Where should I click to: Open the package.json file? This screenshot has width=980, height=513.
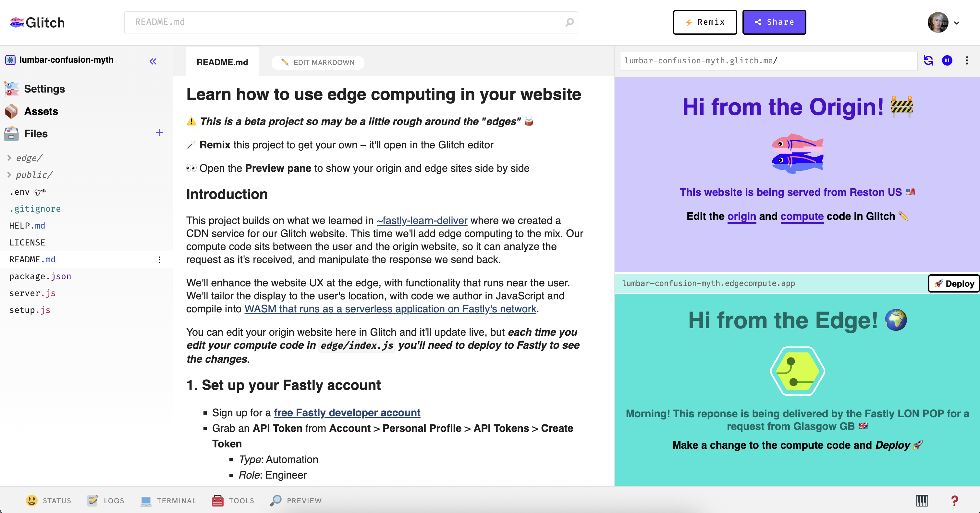click(x=40, y=276)
